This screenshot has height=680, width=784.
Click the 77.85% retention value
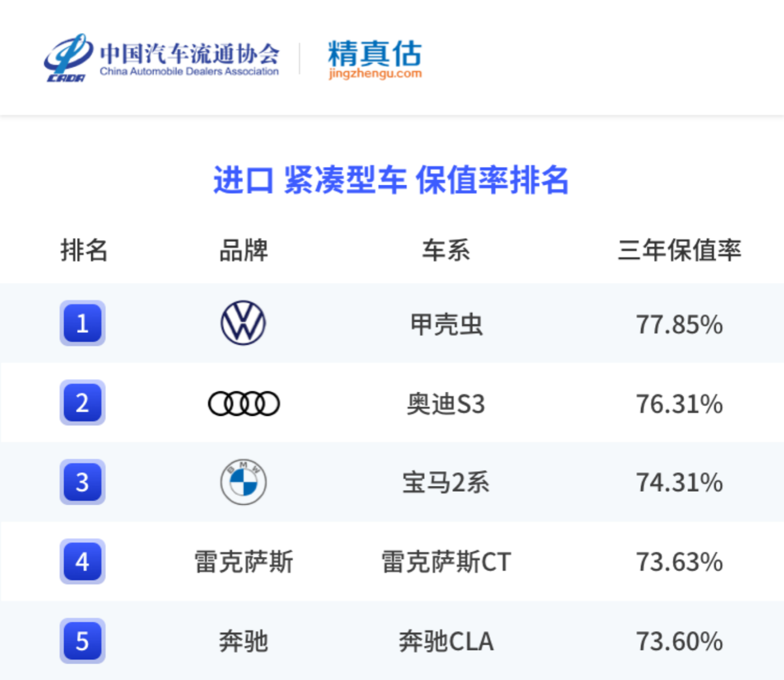tap(679, 324)
